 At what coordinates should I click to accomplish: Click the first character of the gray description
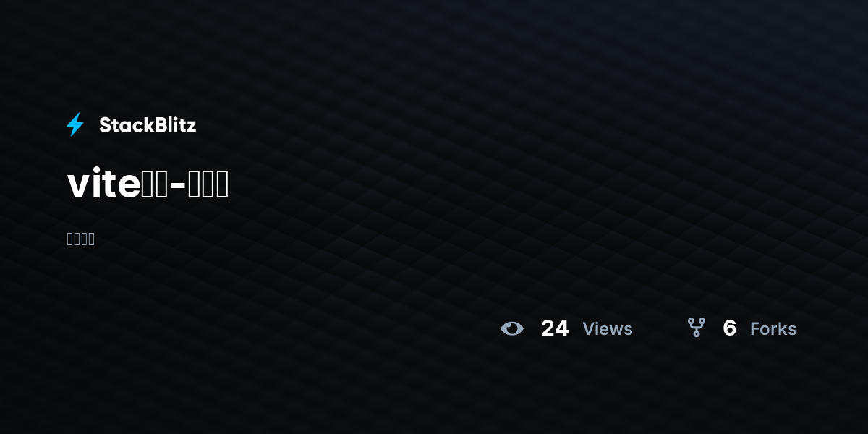point(70,239)
